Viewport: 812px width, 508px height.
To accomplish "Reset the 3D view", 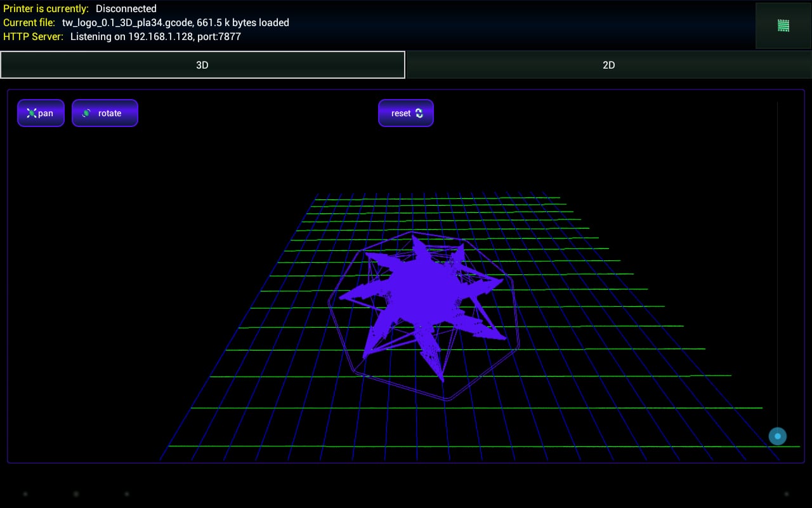I will [x=406, y=113].
